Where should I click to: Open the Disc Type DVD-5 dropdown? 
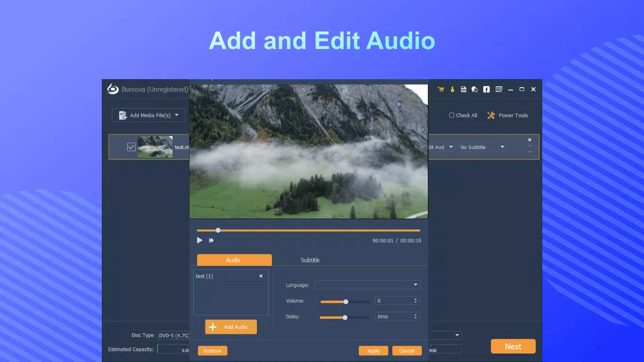pos(173,336)
